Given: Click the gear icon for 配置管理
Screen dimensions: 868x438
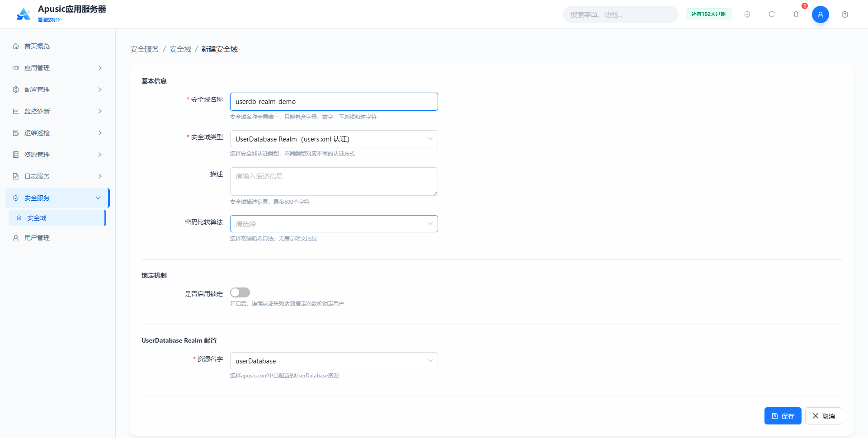Looking at the screenshot, I should [x=16, y=89].
